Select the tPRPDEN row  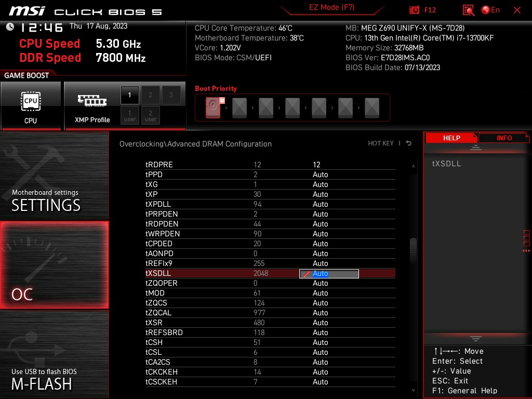tap(270, 214)
